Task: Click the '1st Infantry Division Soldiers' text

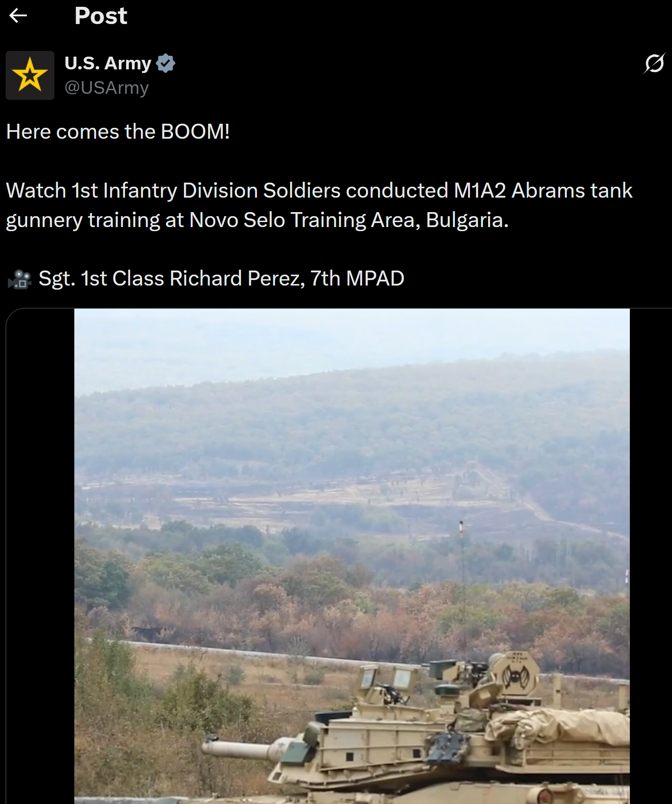Action: [206, 190]
